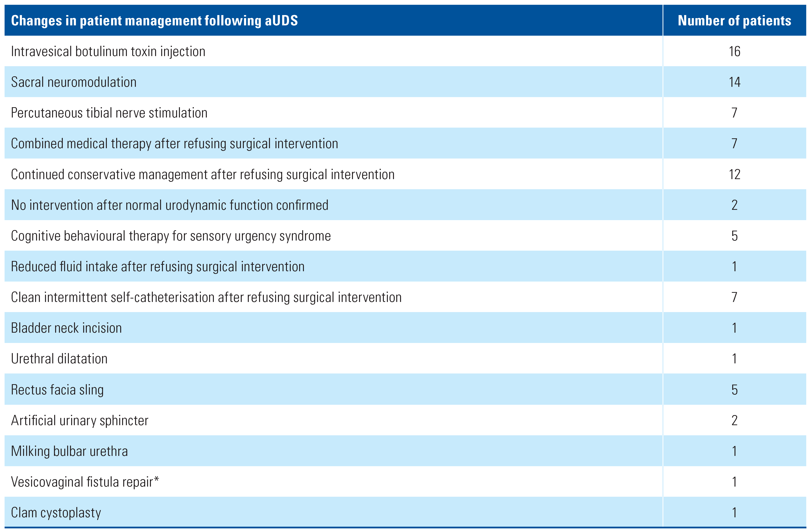Viewport: 811px width, 532px height.
Task: Click the Bladder neck incision label
Action: (x=66, y=328)
